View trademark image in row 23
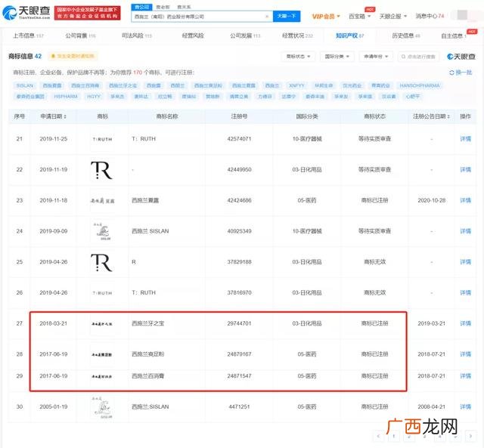This screenshot has height=448, width=484. (102, 201)
